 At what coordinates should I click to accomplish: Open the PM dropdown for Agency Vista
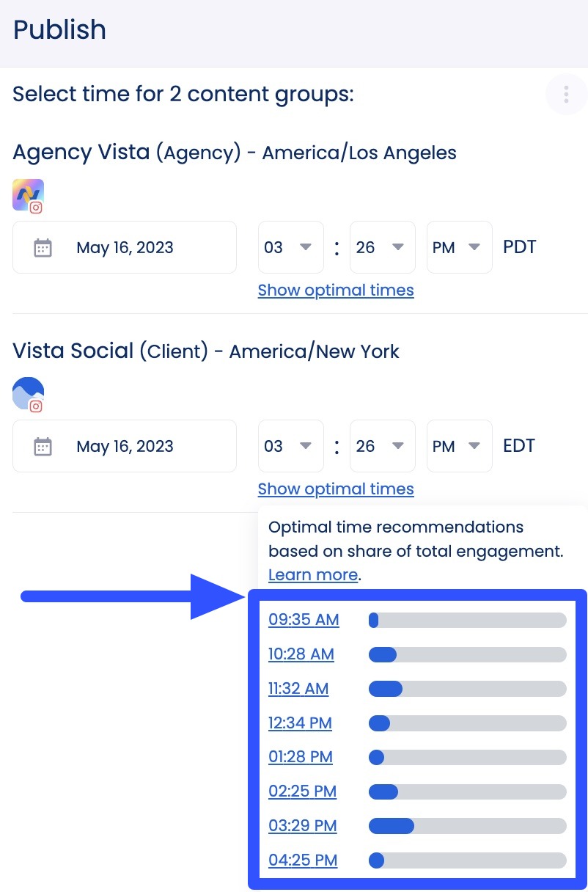pos(459,247)
